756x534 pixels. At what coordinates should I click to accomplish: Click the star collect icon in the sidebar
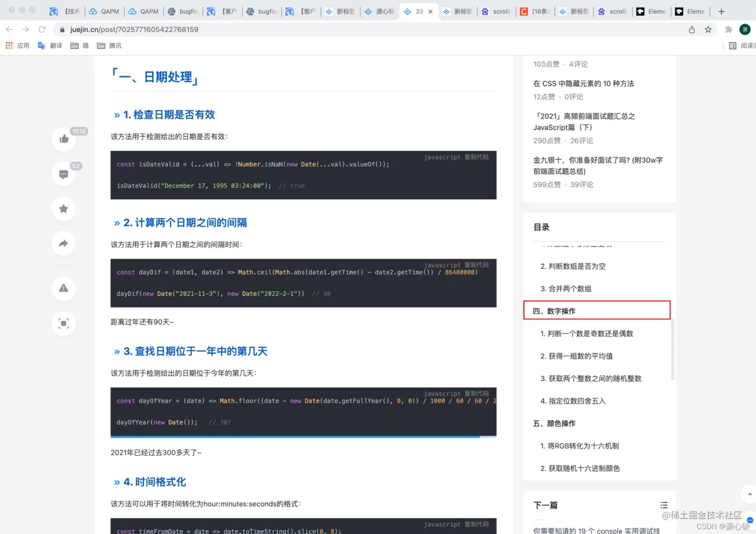pyautogui.click(x=63, y=209)
